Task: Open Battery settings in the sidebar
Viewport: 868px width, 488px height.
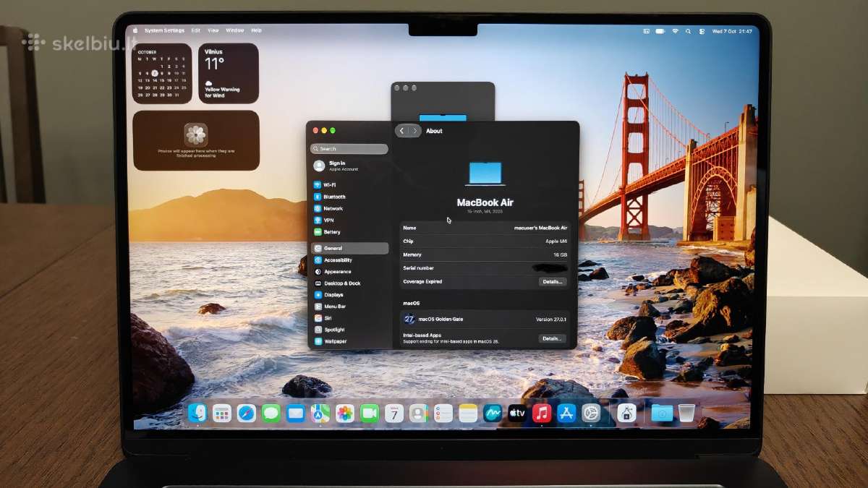Action: point(349,232)
